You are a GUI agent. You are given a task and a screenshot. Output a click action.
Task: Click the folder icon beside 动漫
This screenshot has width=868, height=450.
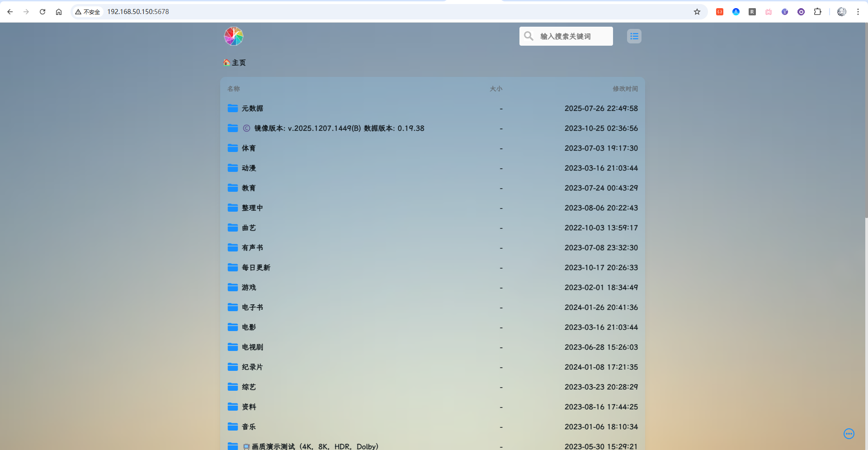tap(233, 168)
